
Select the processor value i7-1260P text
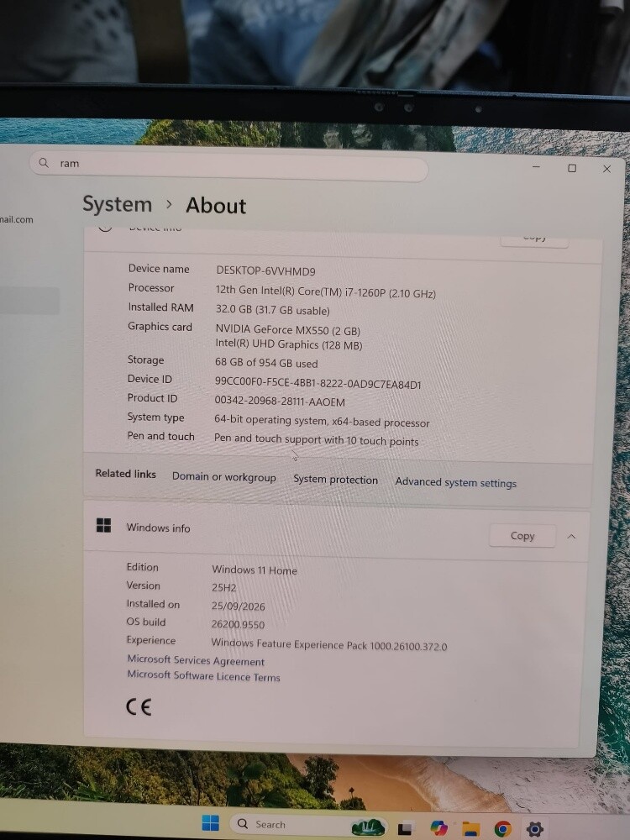[326, 291]
